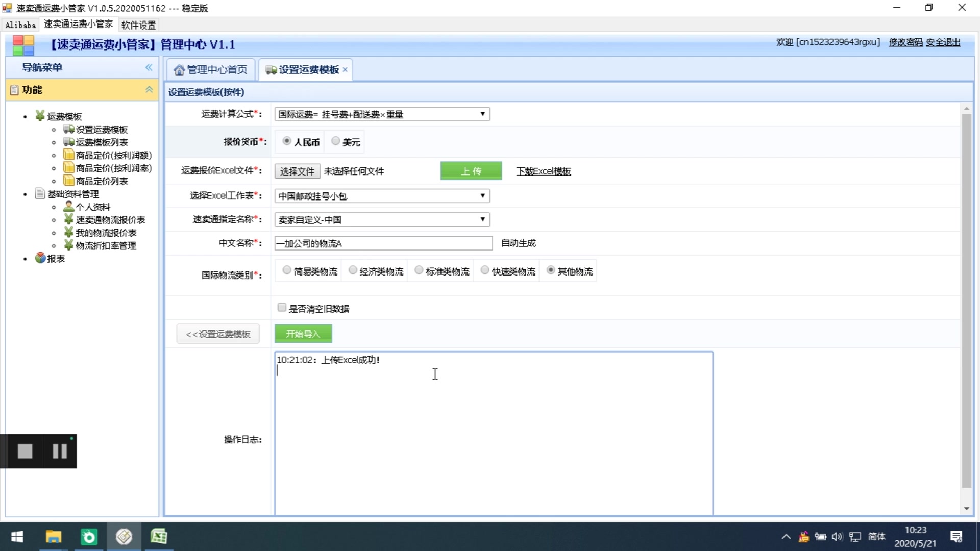
Task: Click the yen icon beside 我的物流报价表
Action: [69, 232]
